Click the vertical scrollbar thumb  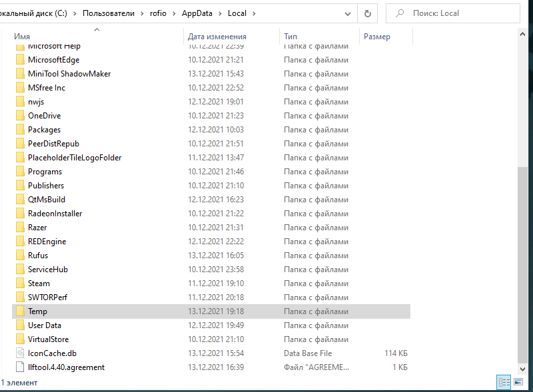[x=522, y=265]
